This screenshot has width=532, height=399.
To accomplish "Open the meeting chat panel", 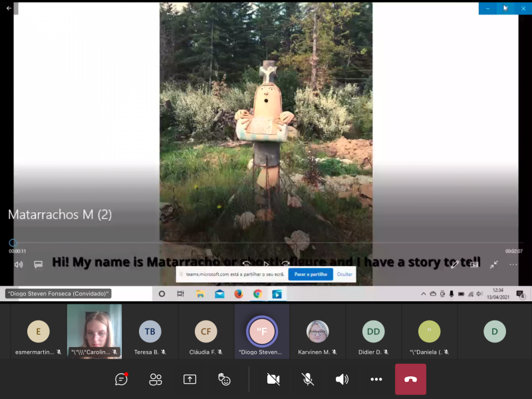I will point(121,379).
